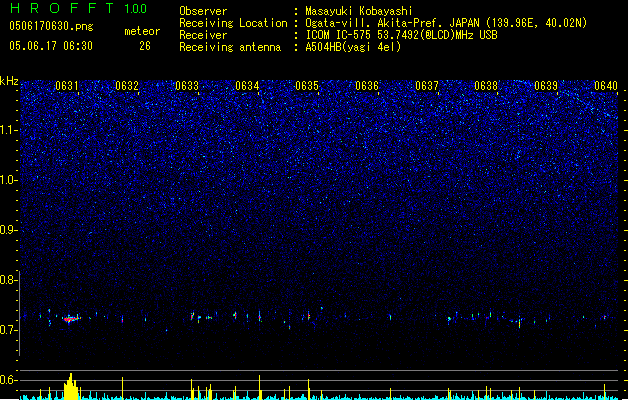Click the 0635 time marker
Image resolution: width=629 pixels, height=400 pixels.
(306, 86)
